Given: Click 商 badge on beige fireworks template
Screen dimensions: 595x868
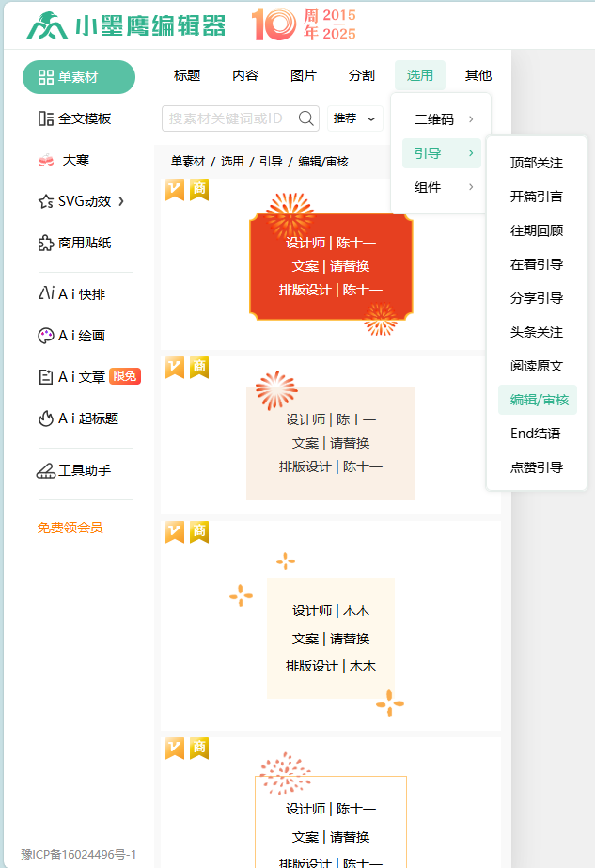Looking at the screenshot, I should click(x=199, y=368).
